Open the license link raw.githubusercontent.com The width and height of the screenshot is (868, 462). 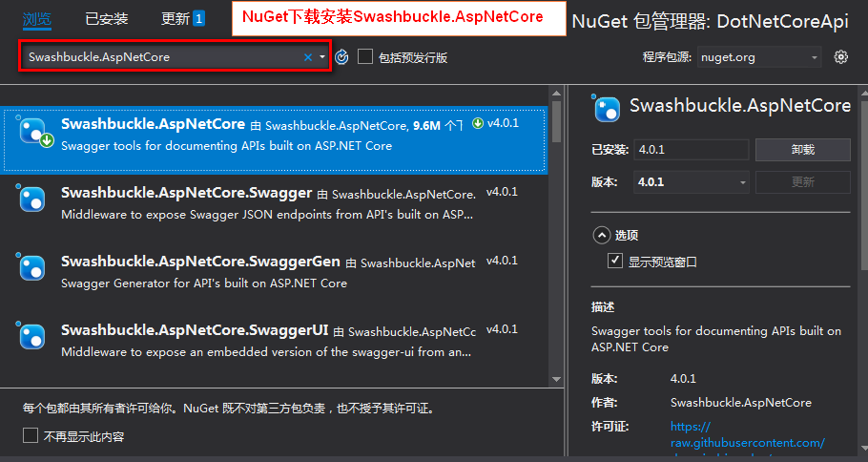coord(747,434)
